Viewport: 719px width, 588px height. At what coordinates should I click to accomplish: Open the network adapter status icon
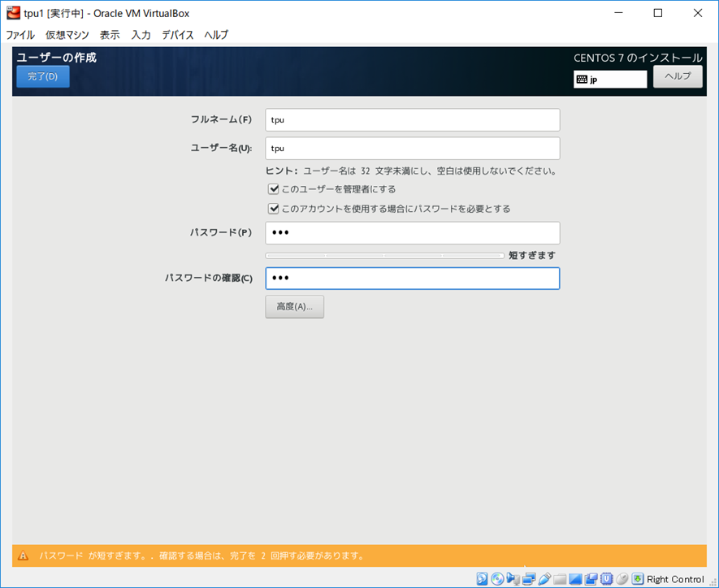click(529, 579)
